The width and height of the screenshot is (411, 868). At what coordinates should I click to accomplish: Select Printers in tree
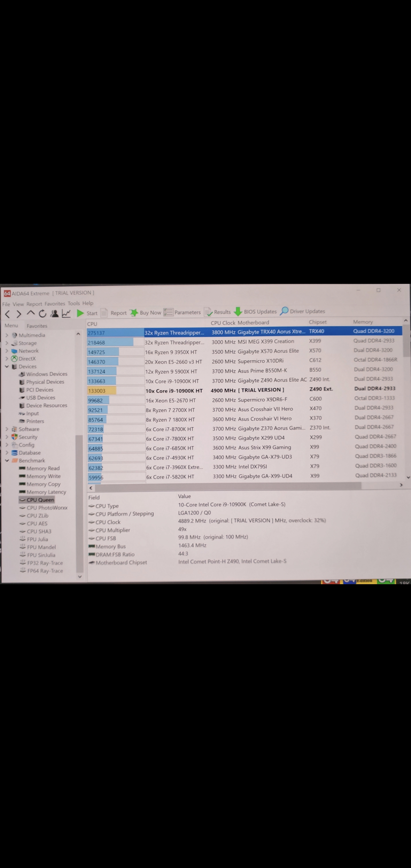[32, 421]
